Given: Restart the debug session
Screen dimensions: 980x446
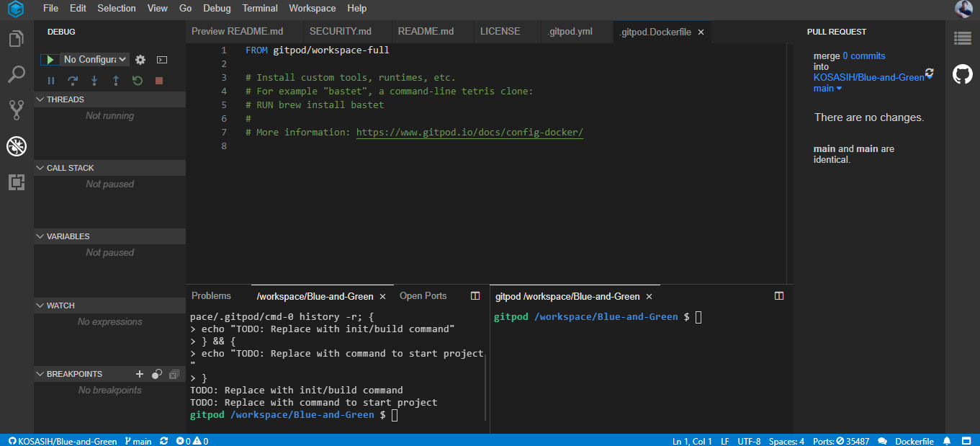Looking at the screenshot, I should 138,81.
